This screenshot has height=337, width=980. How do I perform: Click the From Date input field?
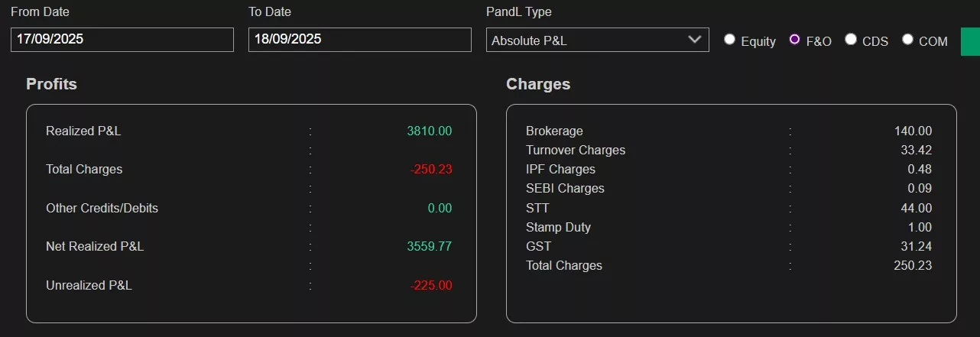(122, 40)
